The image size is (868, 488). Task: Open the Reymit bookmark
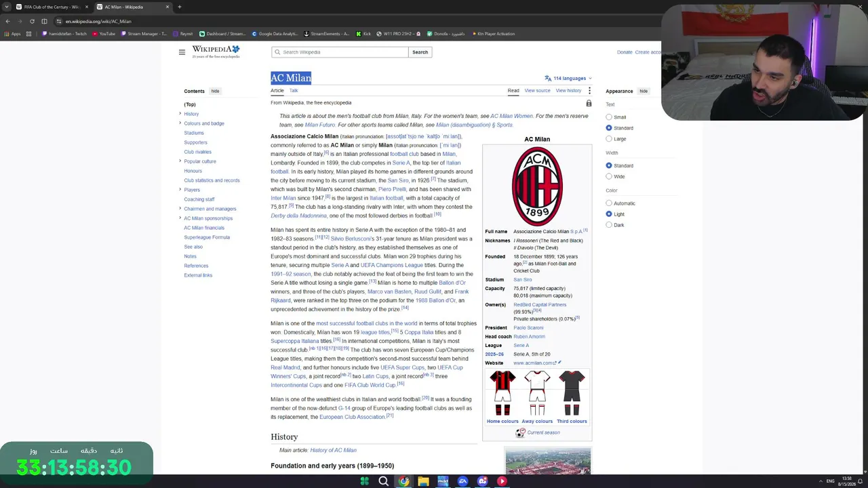click(183, 34)
